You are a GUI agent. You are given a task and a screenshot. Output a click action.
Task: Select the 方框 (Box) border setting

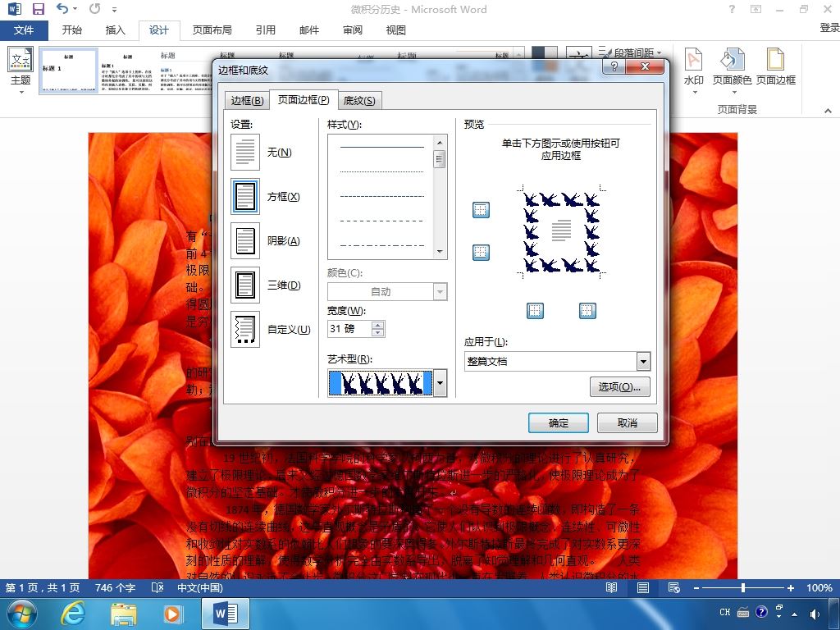pos(245,197)
